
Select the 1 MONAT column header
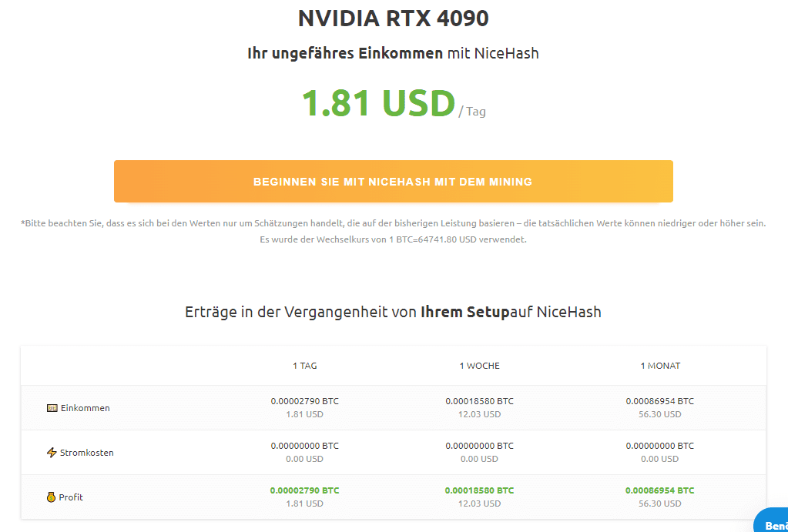tap(660, 366)
